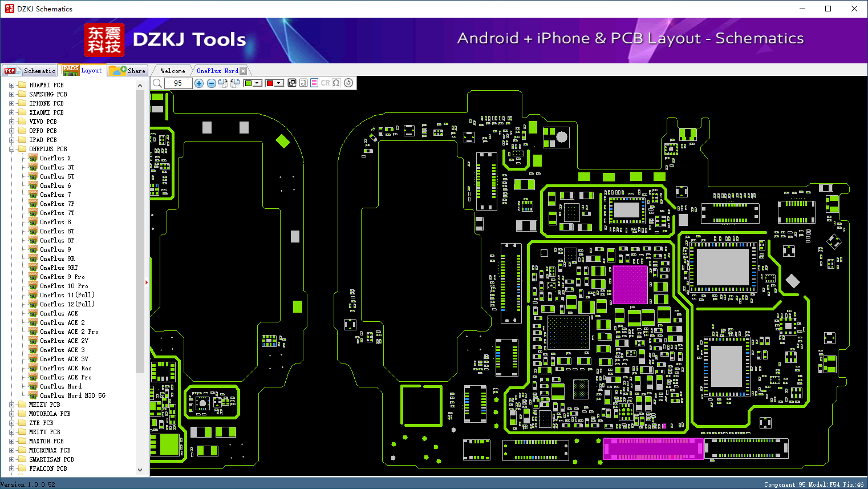This screenshot has height=489, width=868.
Task: Zoom in with the blue plus icon
Action: [x=199, y=83]
